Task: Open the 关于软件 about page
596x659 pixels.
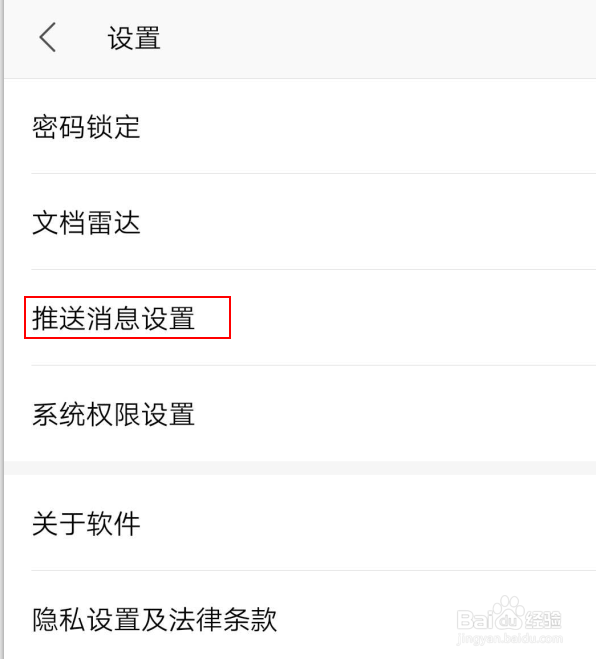Action: pos(86,524)
